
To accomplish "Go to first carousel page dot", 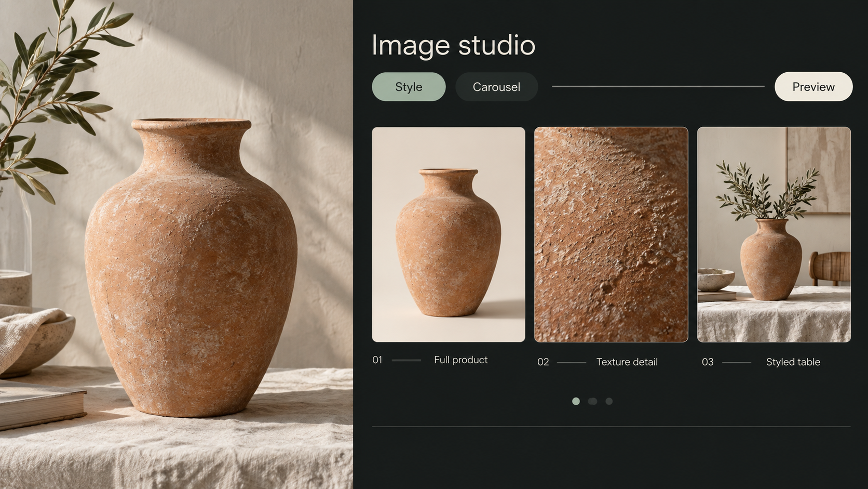I will point(576,401).
